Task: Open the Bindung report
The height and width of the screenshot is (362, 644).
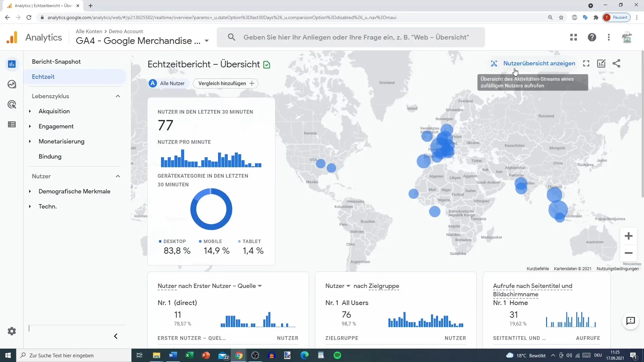Action: (x=50, y=157)
